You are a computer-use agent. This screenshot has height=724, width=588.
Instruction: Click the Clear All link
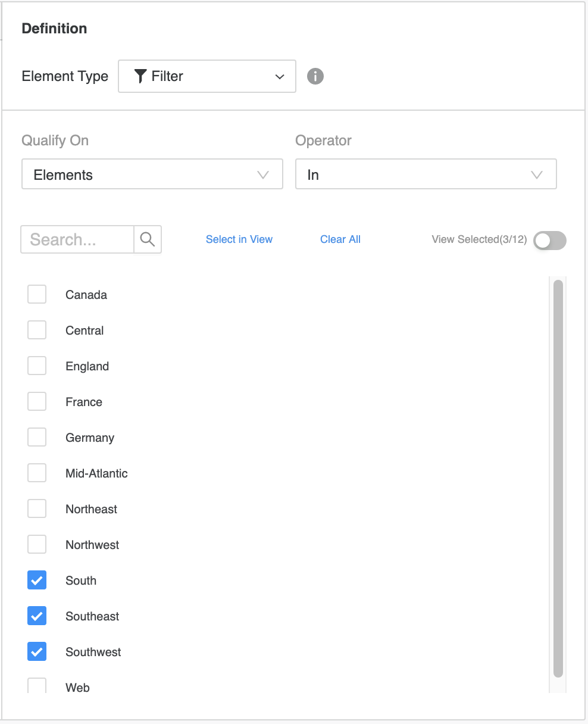(x=340, y=239)
